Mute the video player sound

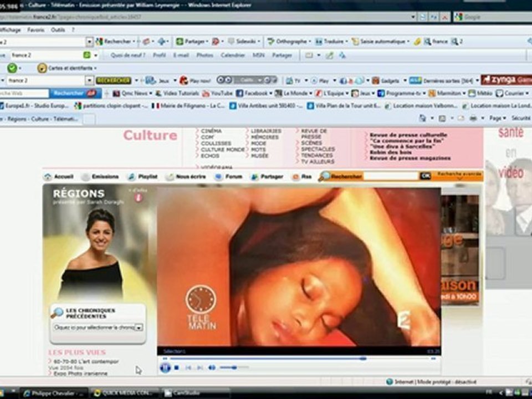point(212,367)
